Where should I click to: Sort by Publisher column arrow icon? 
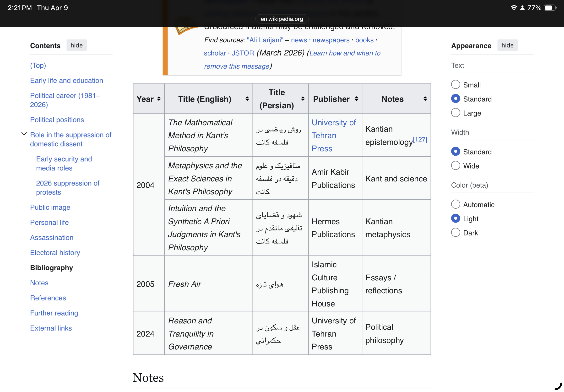(356, 99)
